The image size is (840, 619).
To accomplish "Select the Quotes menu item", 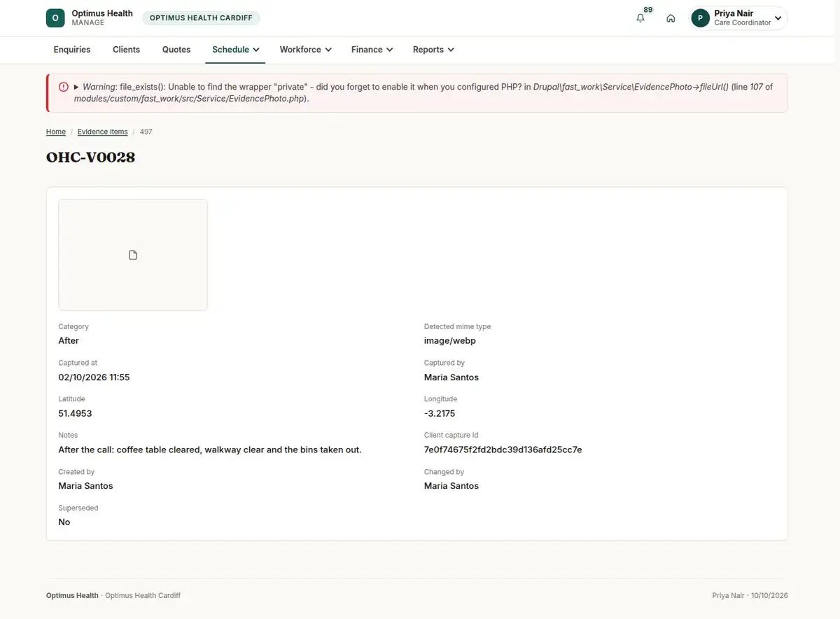I will click(x=176, y=50).
